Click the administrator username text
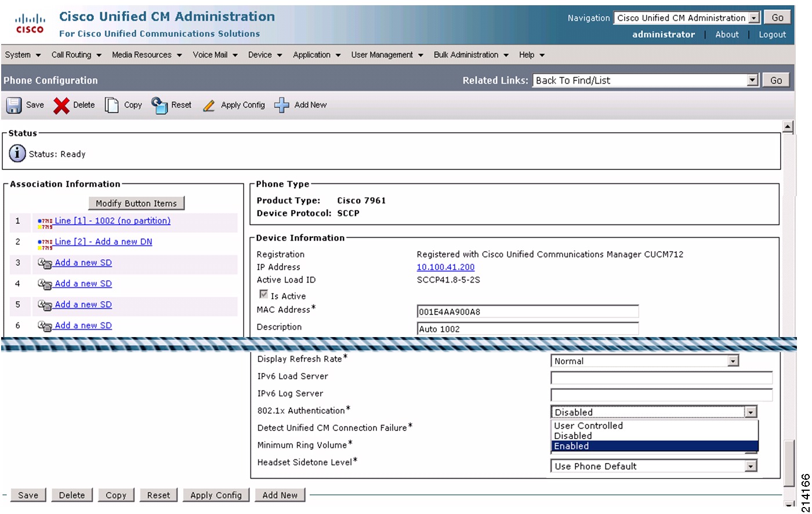 pos(664,34)
